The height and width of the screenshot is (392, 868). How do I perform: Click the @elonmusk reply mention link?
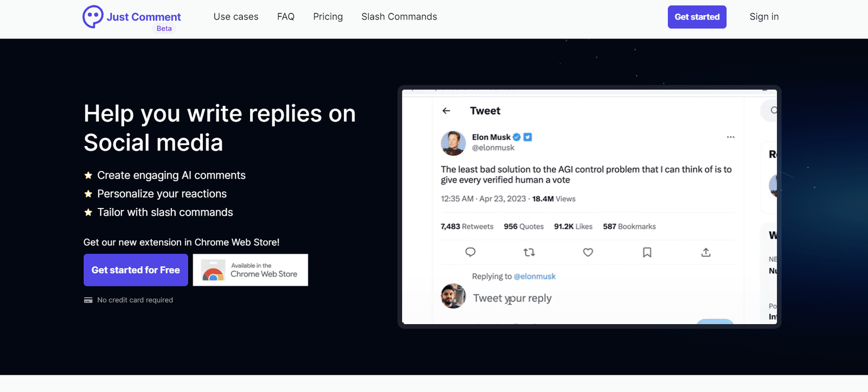click(x=534, y=276)
